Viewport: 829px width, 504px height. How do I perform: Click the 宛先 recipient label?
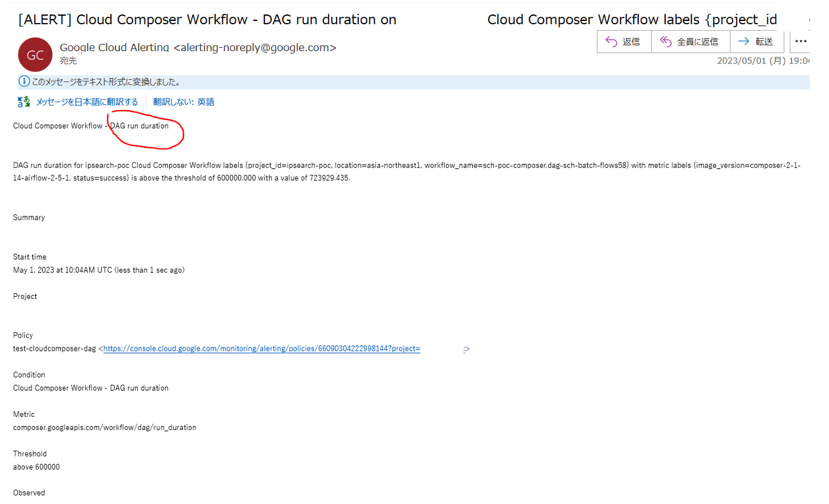[68, 61]
